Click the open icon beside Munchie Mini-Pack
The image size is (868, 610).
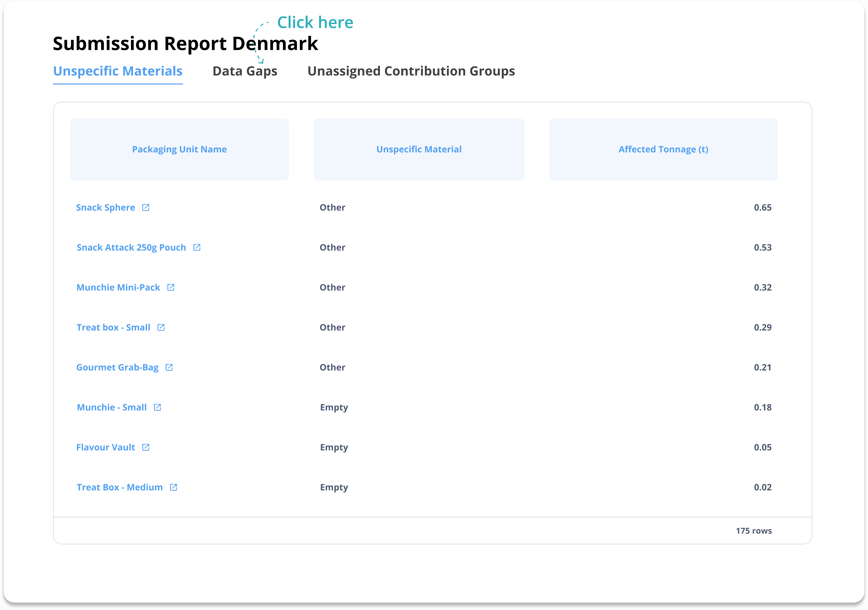click(x=171, y=288)
